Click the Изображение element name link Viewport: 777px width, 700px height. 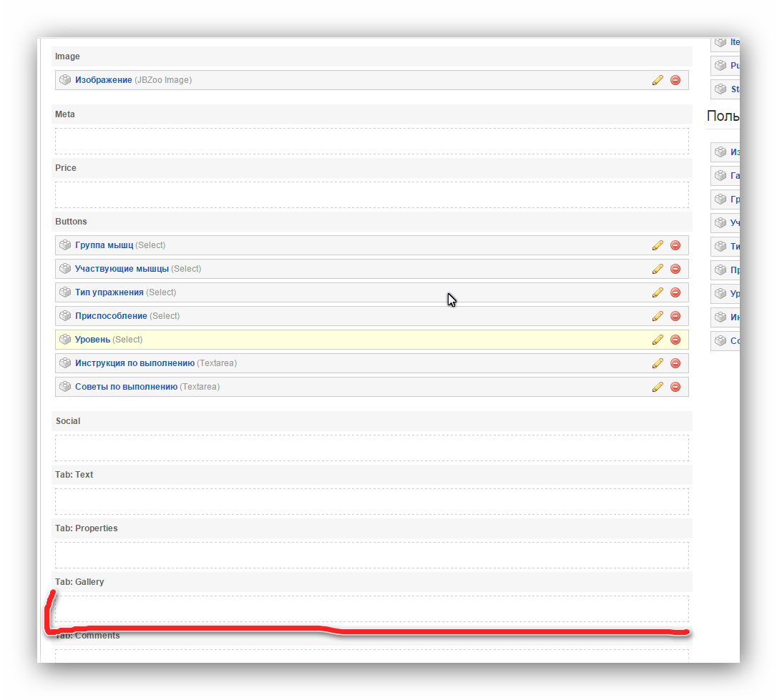point(103,80)
